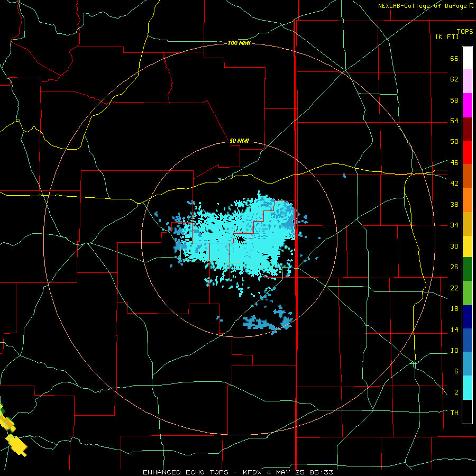Click the legend value 54
Viewport: 476px width, 476px height.
454,121
